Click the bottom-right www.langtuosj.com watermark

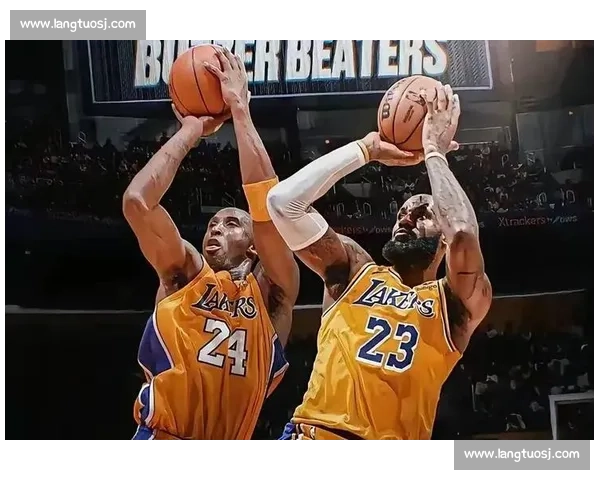pyautogui.click(x=521, y=454)
